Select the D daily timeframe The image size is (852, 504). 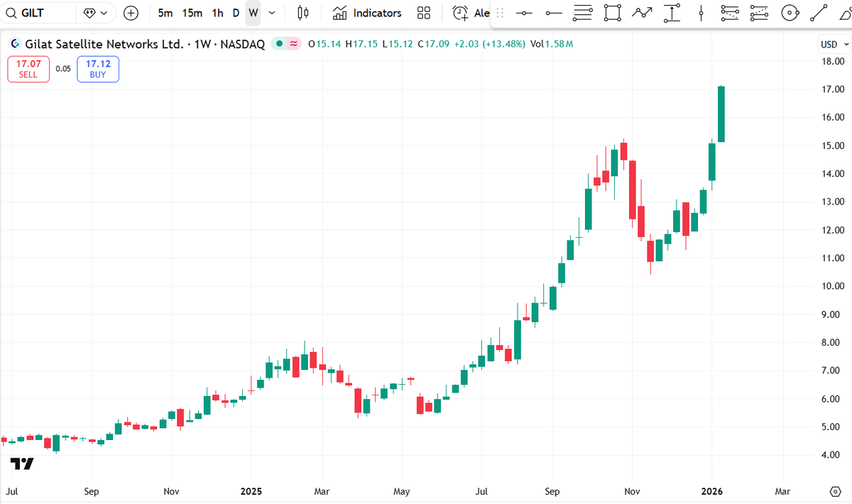(x=236, y=13)
